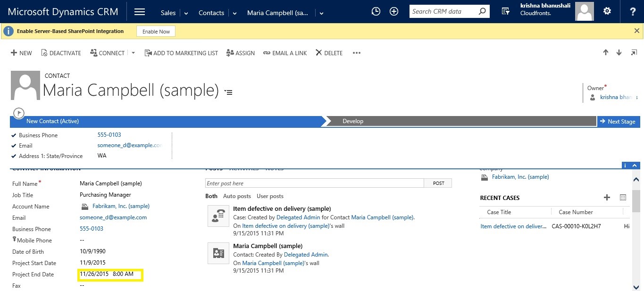Filter to User posts
Image resolution: width=644 pixels, height=291 pixels.
click(270, 196)
